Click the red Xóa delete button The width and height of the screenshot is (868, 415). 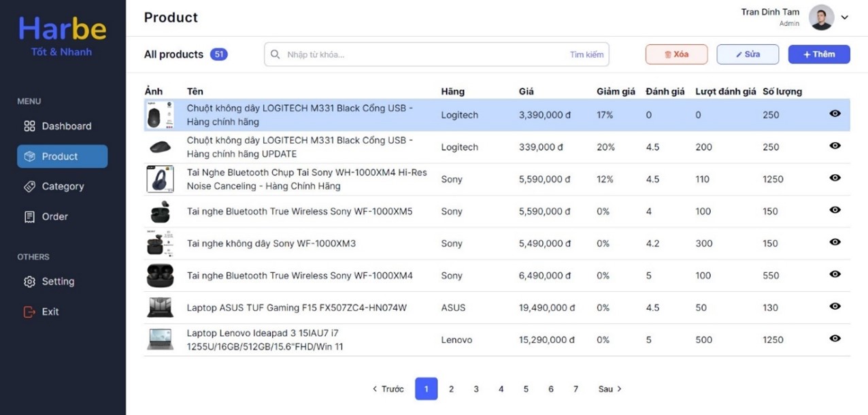tap(676, 54)
